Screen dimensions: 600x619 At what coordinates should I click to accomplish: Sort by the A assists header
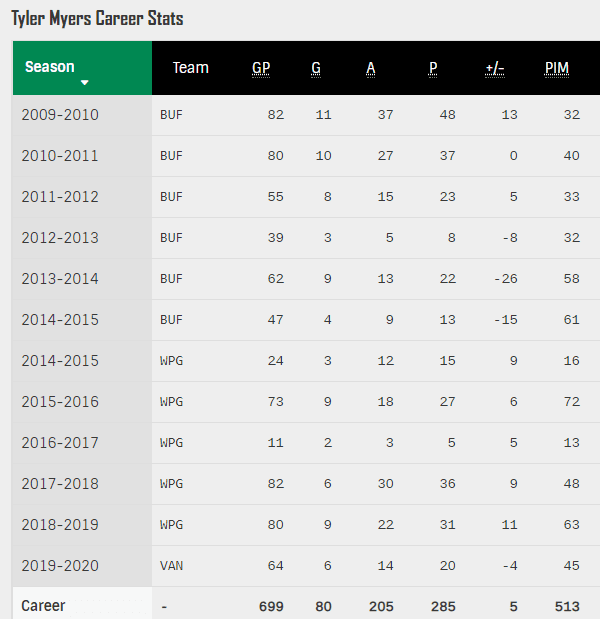click(371, 68)
